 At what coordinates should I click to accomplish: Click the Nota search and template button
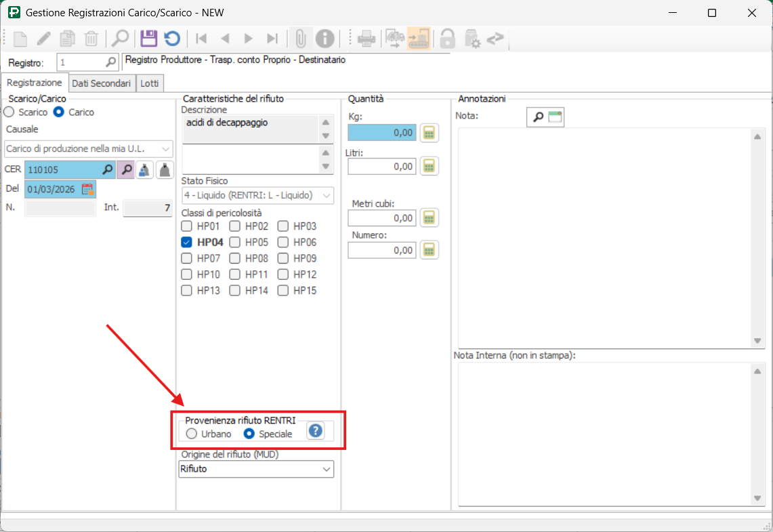click(x=545, y=117)
